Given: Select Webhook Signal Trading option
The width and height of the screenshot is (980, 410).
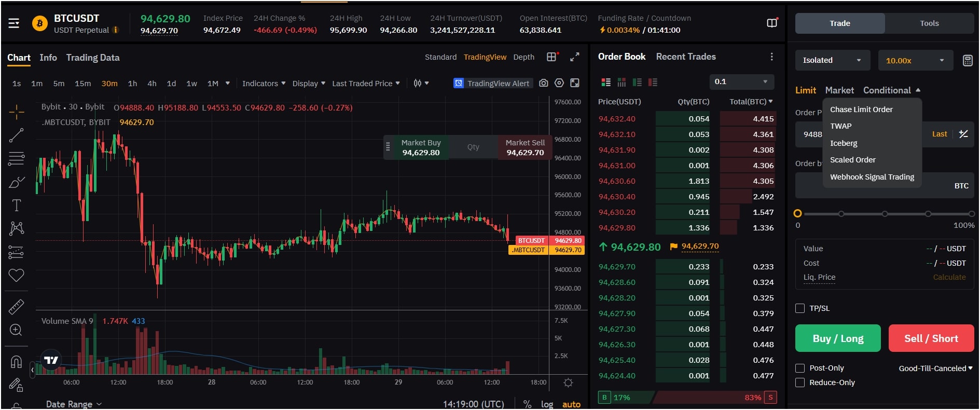Looking at the screenshot, I should (x=872, y=177).
